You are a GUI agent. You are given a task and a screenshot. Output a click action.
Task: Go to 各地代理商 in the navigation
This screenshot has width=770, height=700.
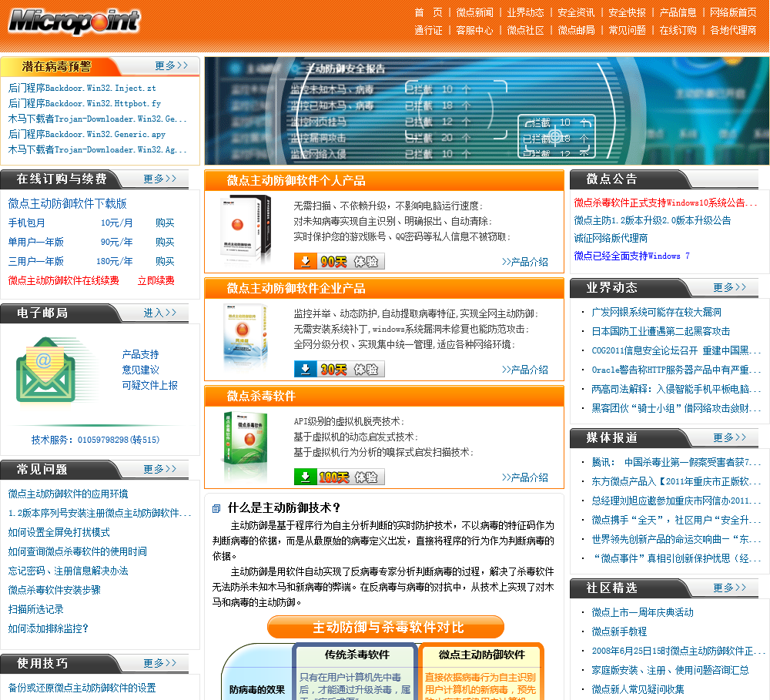pos(733,31)
